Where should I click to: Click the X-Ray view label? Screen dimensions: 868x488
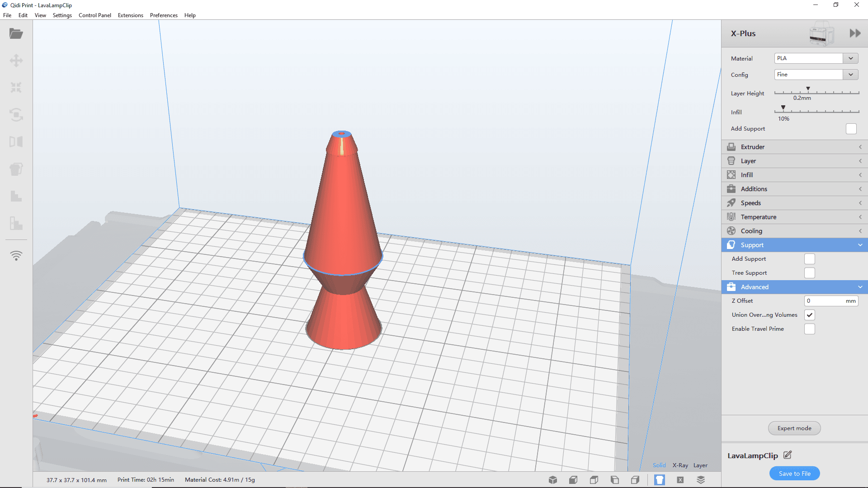(x=680, y=465)
